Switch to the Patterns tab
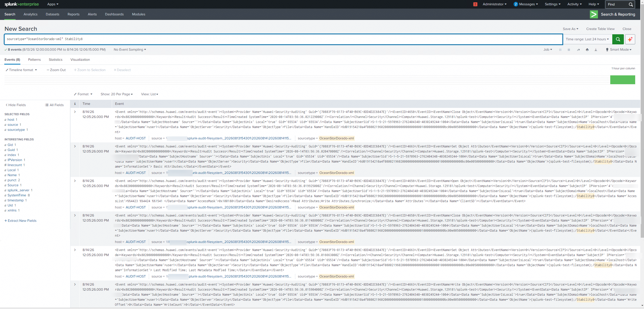This screenshot has height=309, width=644. coord(34,60)
